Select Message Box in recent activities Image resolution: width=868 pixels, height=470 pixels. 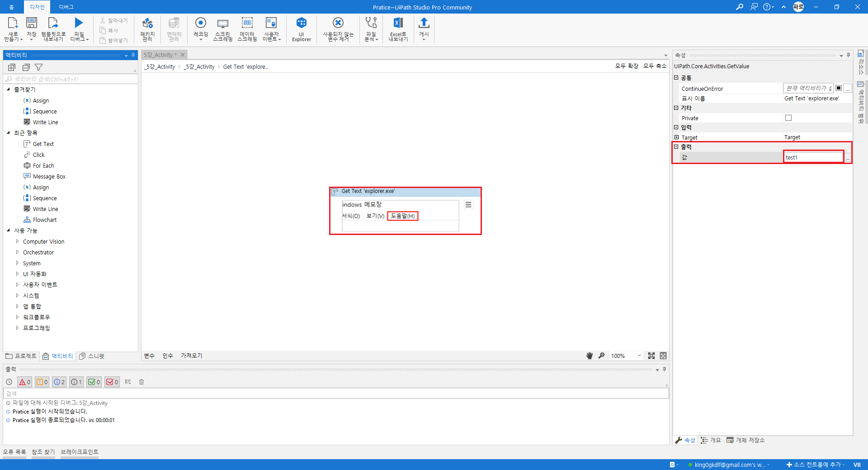coord(49,177)
